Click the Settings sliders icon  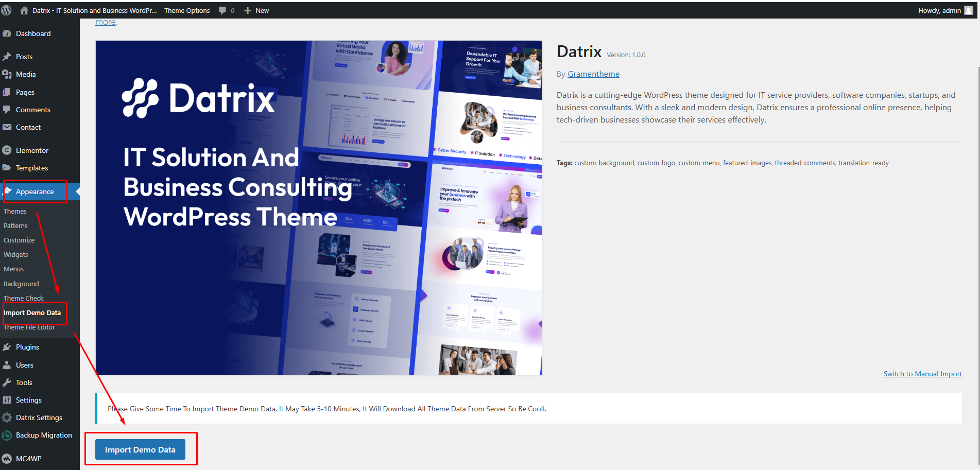click(x=7, y=400)
